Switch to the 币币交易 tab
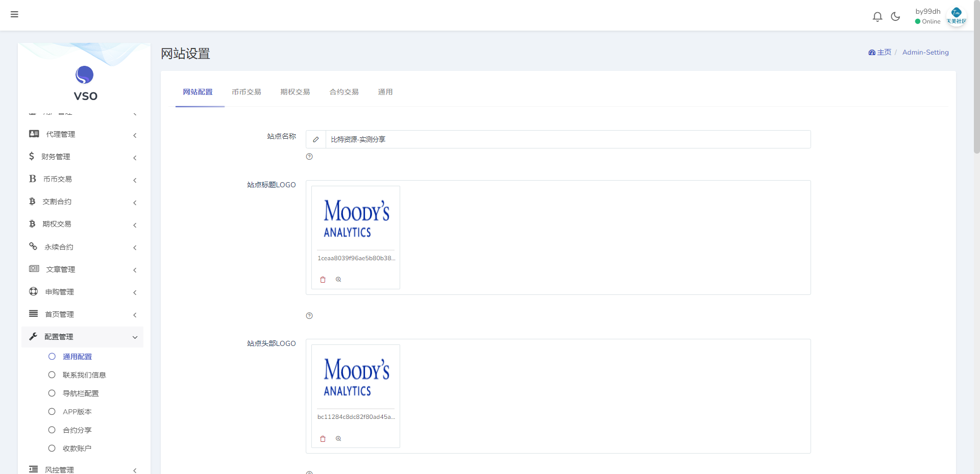The image size is (980, 474). [247, 92]
